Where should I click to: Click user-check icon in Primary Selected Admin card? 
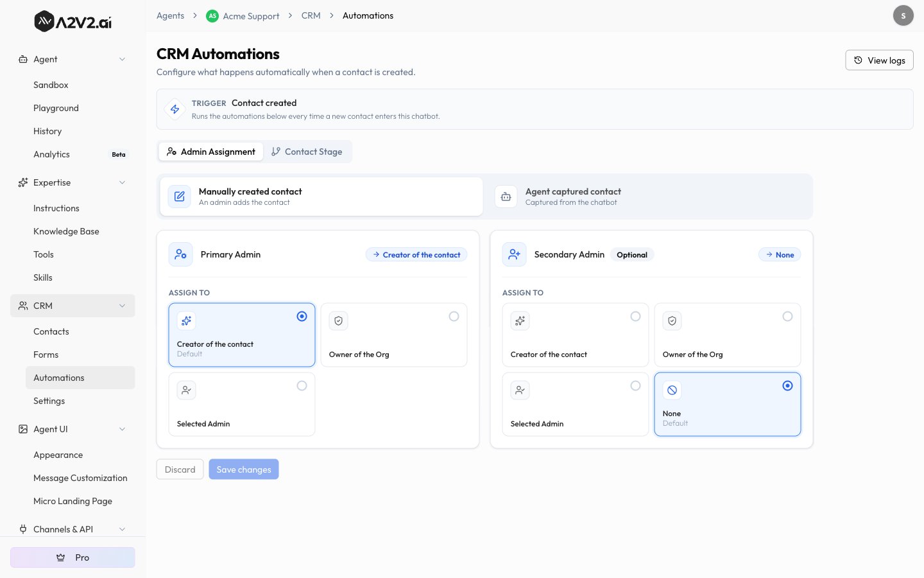pos(187,390)
